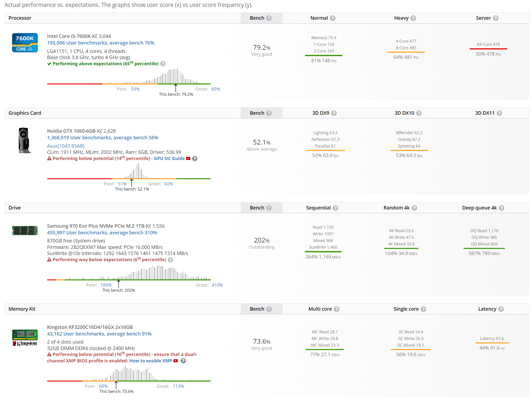
Task: Click help icon beside Random 4k header
Action: pos(414,208)
